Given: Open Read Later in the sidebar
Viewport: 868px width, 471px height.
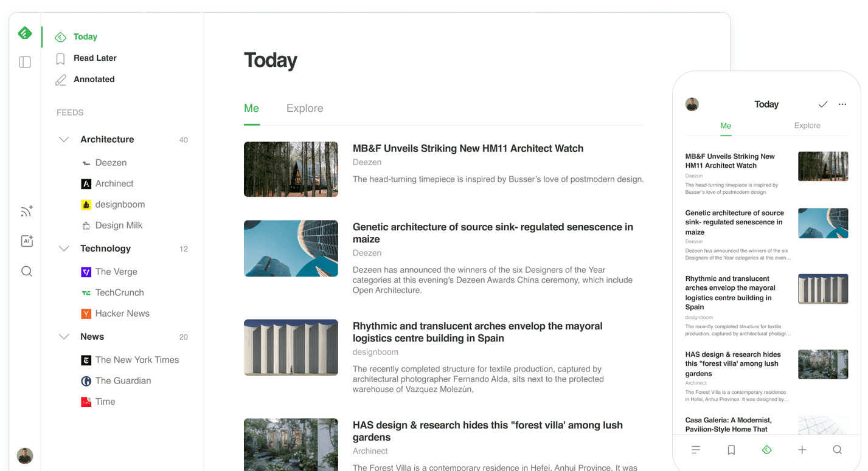Looking at the screenshot, I should coord(95,58).
